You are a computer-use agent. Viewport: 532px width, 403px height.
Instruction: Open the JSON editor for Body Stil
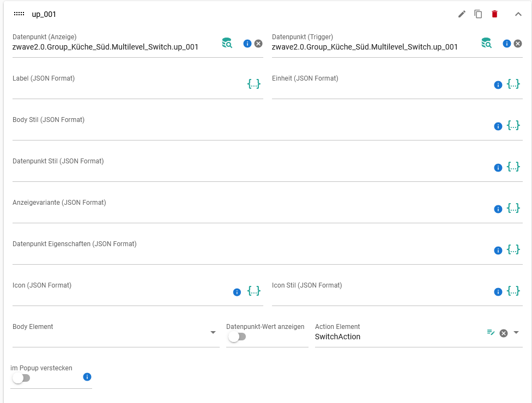[513, 125]
